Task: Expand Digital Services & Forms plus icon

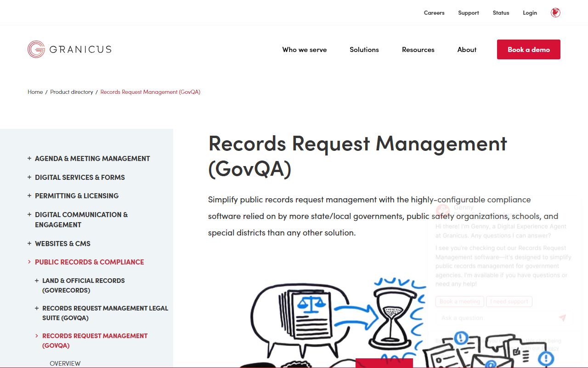Action: tap(29, 177)
